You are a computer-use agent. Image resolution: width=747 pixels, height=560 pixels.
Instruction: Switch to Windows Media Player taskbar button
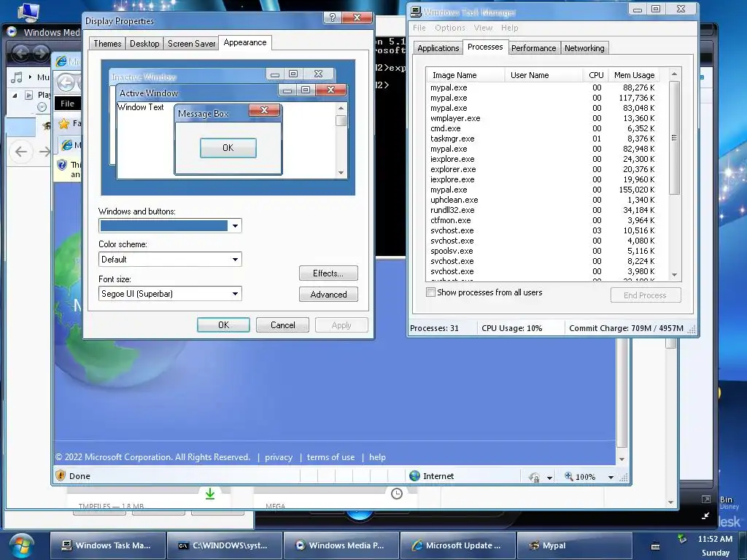[341, 545]
